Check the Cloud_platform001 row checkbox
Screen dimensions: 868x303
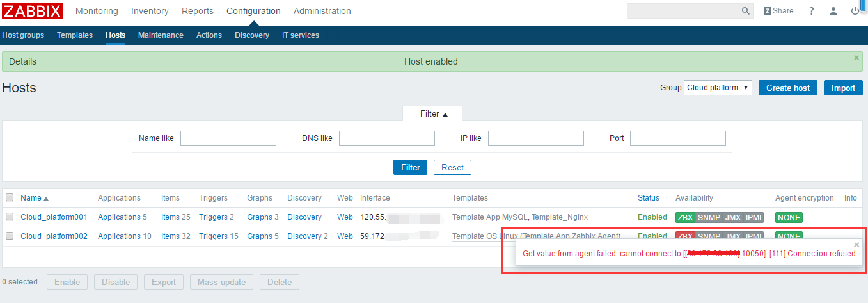click(10, 217)
